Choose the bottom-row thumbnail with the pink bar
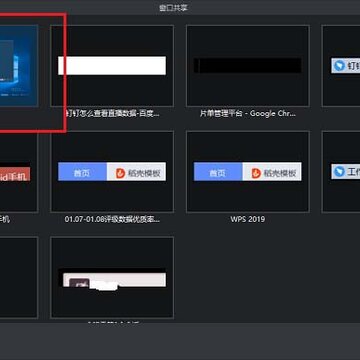This screenshot has height=360, width=360. (112, 277)
